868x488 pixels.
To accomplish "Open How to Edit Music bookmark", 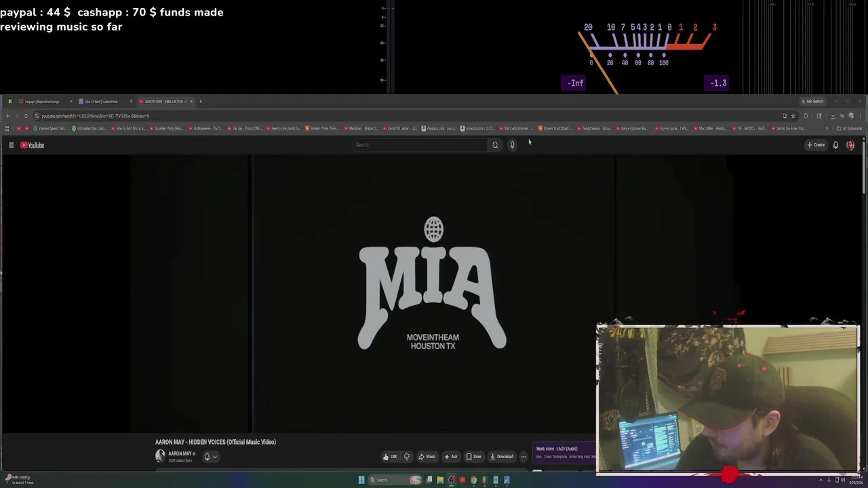I will pyautogui.click(x=128, y=128).
